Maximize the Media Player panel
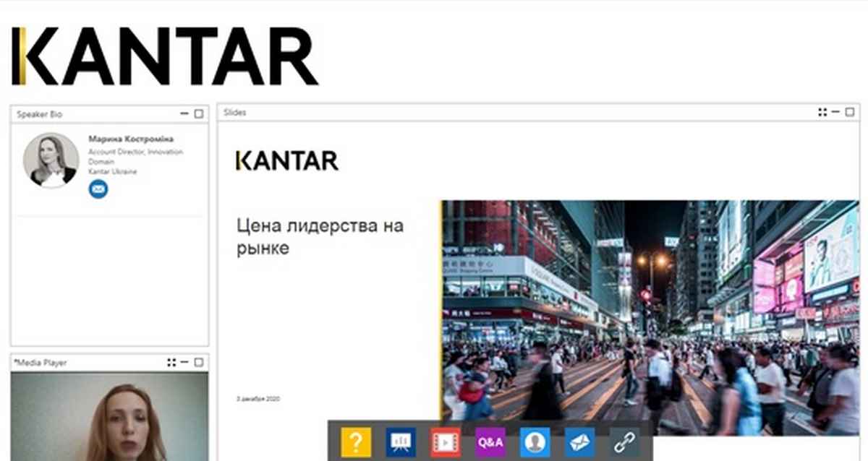The height and width of the screenshot is (461, 868). coord(199,362)
